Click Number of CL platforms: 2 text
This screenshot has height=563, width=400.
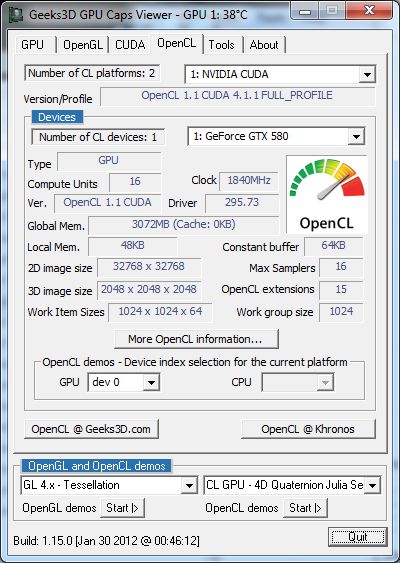click(92, 73)
